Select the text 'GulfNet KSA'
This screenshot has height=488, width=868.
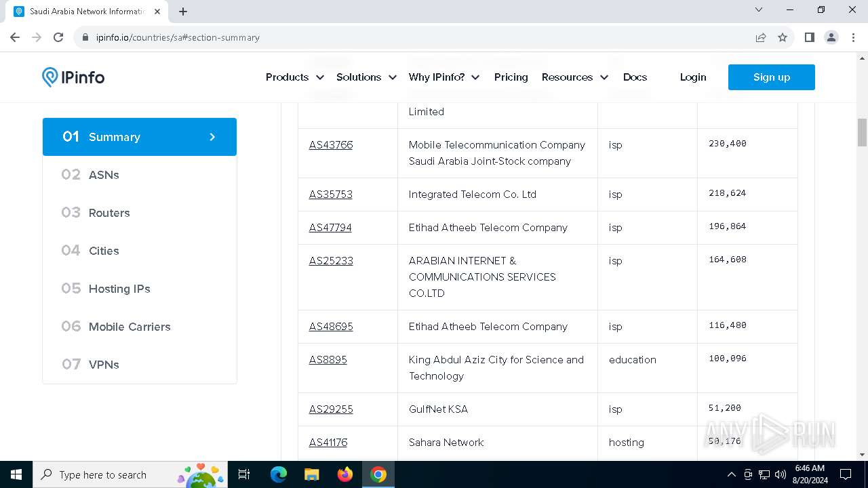[438, 409]
